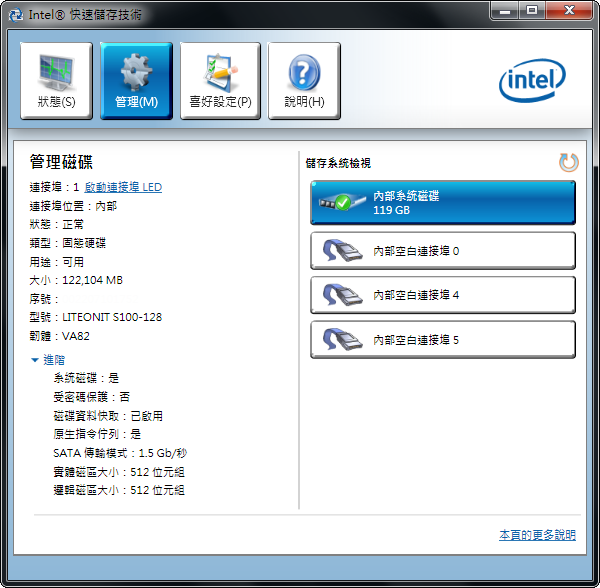Click the Intel app icon in title bar
Screen dimensions: 600x588
16,15
